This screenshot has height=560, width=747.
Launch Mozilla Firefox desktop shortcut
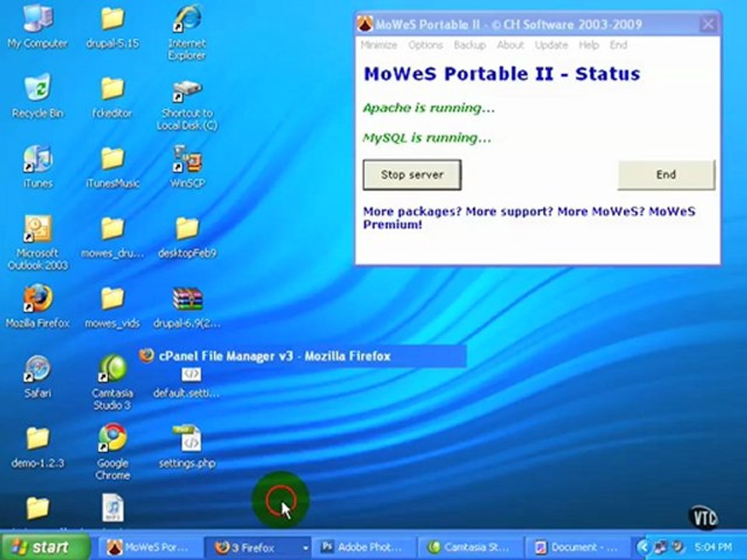[x=37, y=306]
